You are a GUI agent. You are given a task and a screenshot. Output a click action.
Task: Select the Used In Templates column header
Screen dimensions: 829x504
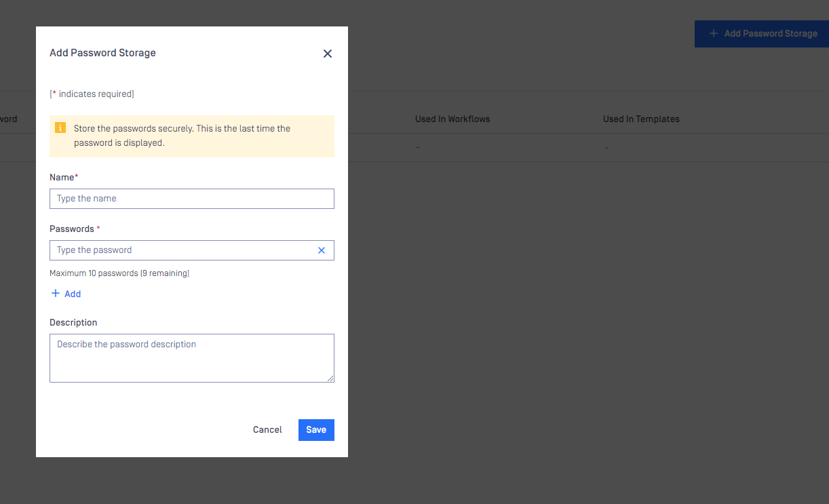pos(641,119)
